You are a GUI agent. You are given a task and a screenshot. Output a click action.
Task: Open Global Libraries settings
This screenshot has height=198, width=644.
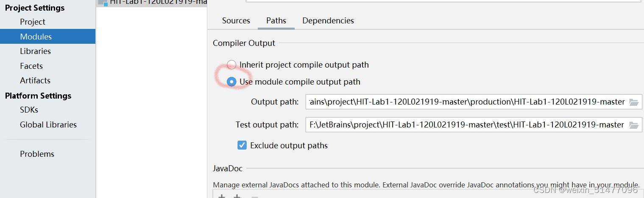point(48,124)
